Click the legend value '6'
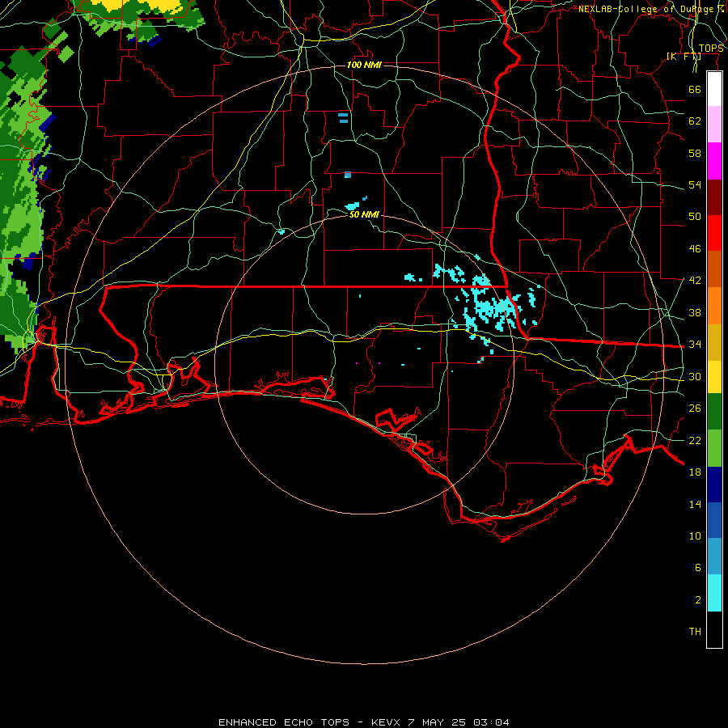728x728 pixels. point(697,567)
